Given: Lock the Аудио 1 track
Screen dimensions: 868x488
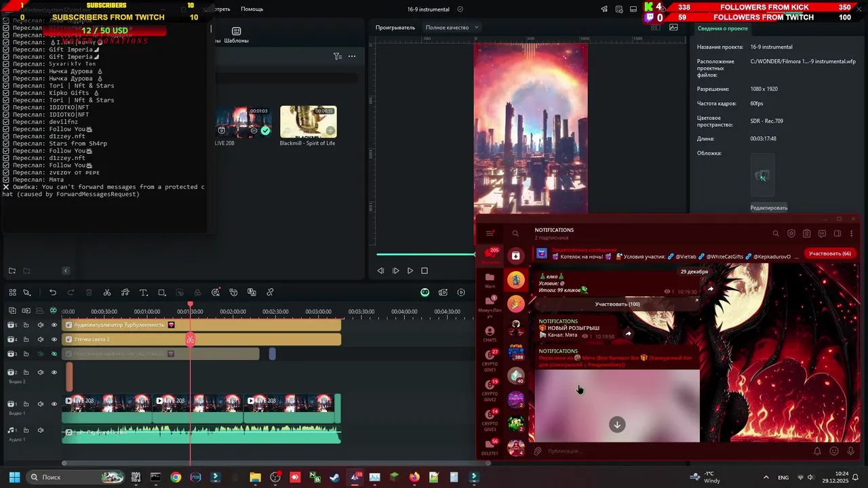Looking at the screenshot, I should 26,430.
